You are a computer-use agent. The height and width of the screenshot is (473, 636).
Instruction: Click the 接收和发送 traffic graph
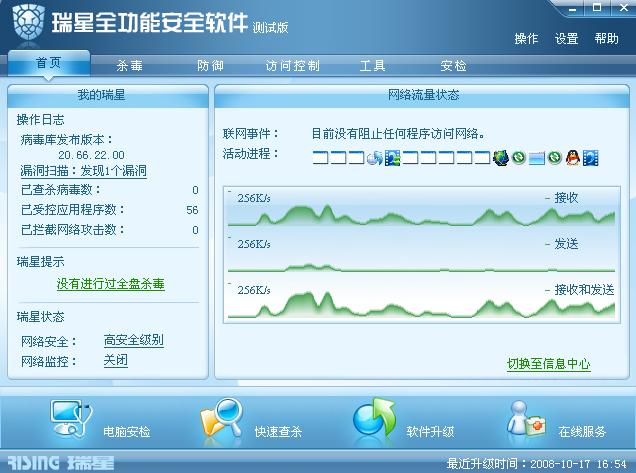tap(421, 299)
